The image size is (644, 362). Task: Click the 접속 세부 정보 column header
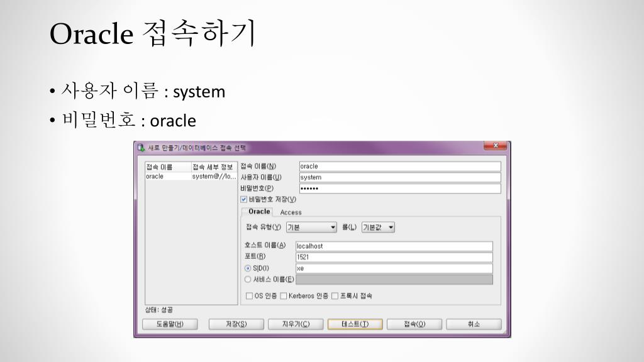point(214,167)
